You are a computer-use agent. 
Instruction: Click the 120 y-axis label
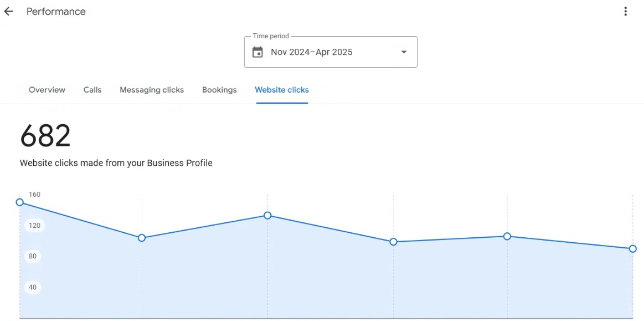pos(35,225)
